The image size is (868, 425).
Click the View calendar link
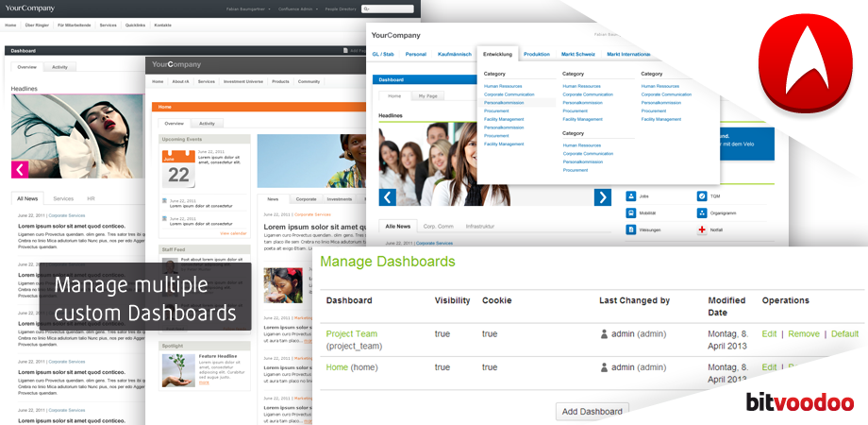[x=234, y=233]
